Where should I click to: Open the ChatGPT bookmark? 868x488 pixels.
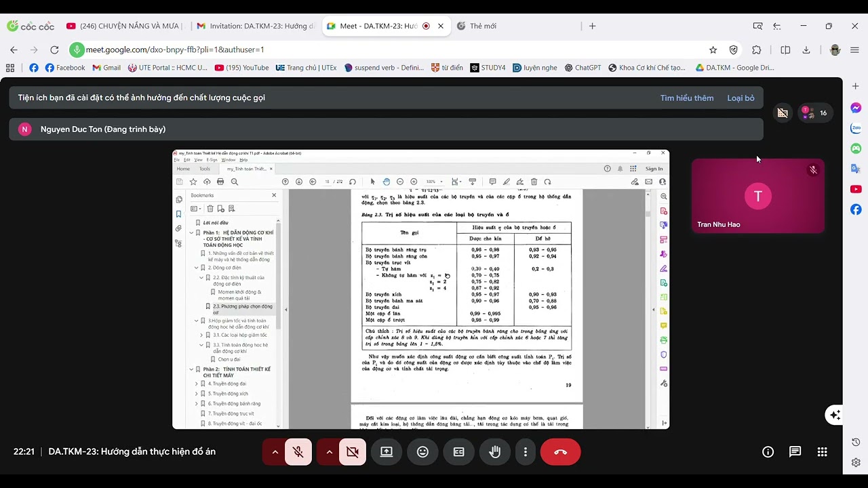pyautogui.click(x=582, y=68)
